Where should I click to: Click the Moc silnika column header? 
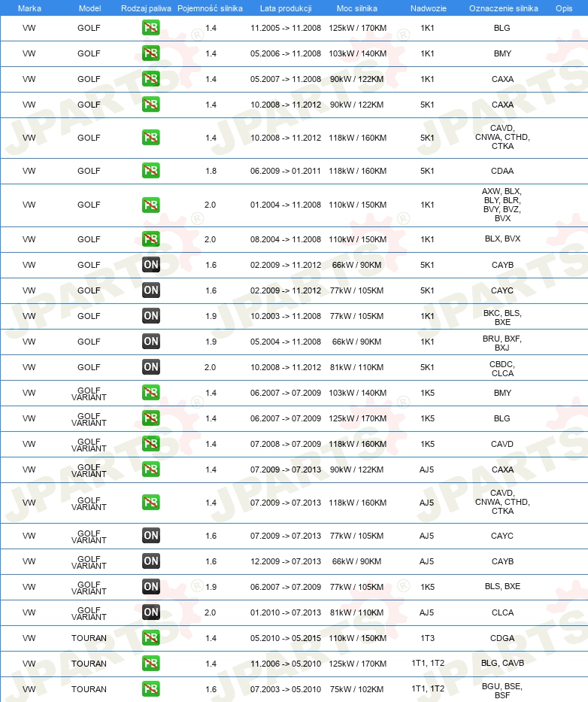[x=356, y=8]
